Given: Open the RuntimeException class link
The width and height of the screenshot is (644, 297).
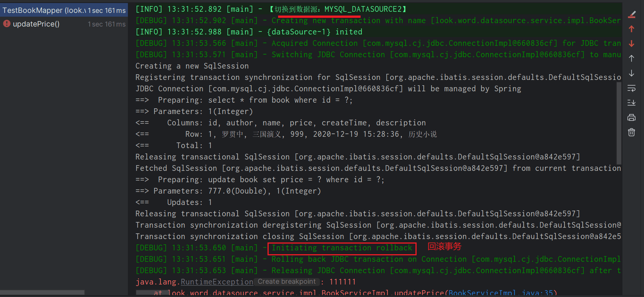Looking at the screenshot, I should coord(217,282).
